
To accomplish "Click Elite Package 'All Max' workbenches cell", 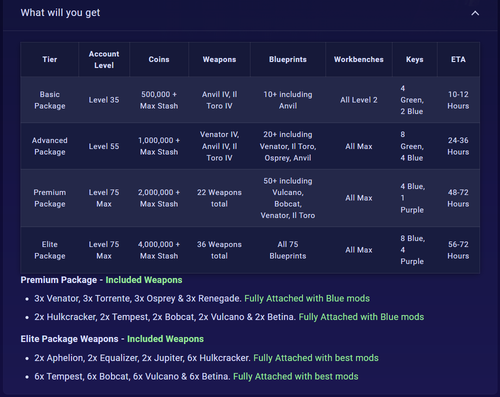I will pos(359,250).
